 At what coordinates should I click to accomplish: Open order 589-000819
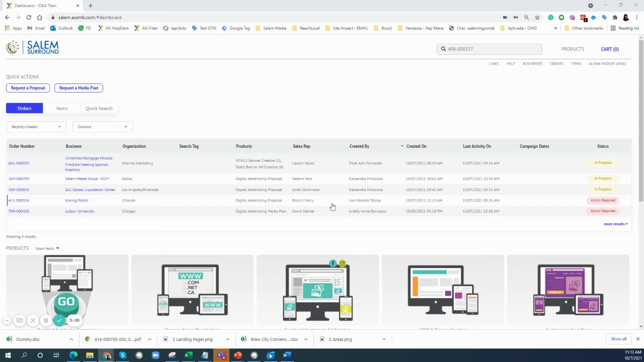point(19,190)
